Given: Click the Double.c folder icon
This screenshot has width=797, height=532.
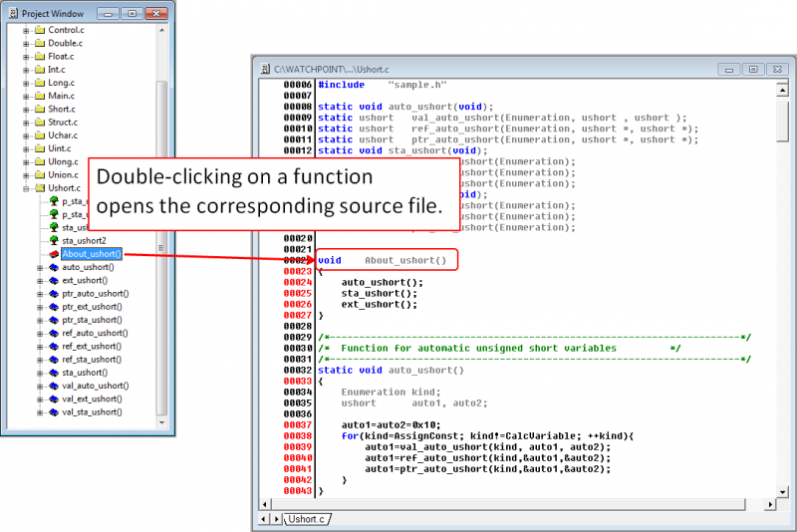Looking at the screenshot, I should click(40, 43).
